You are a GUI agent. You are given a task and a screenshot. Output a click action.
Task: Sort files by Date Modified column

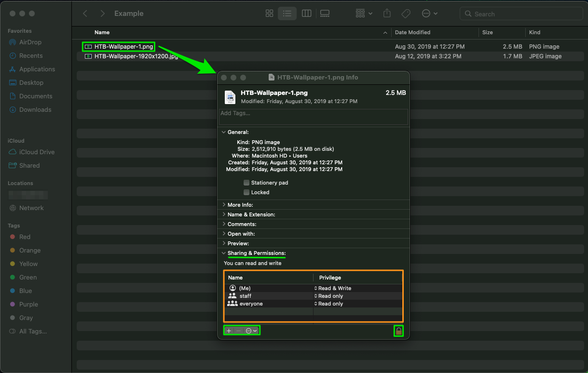point(412,32)
